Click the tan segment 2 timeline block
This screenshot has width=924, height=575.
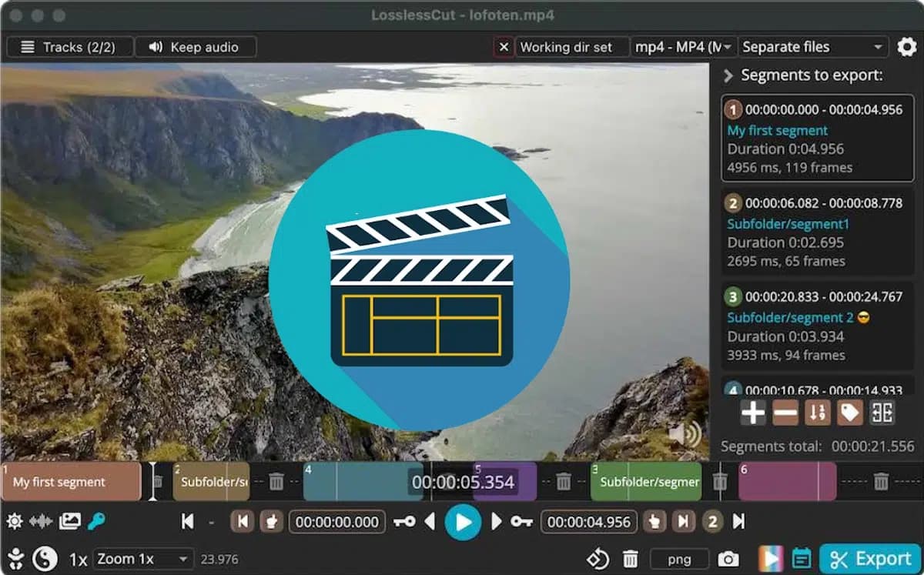(x=211, y=482)
